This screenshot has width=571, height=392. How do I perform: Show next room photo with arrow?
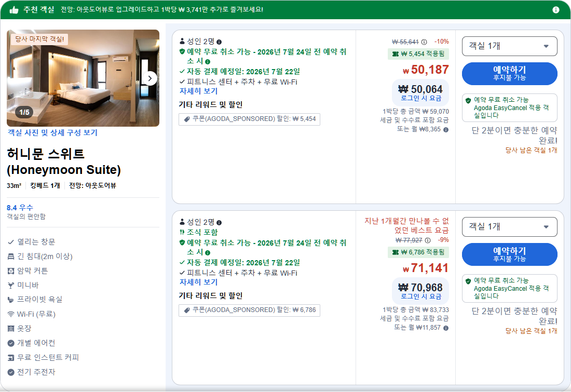(149, 78)
